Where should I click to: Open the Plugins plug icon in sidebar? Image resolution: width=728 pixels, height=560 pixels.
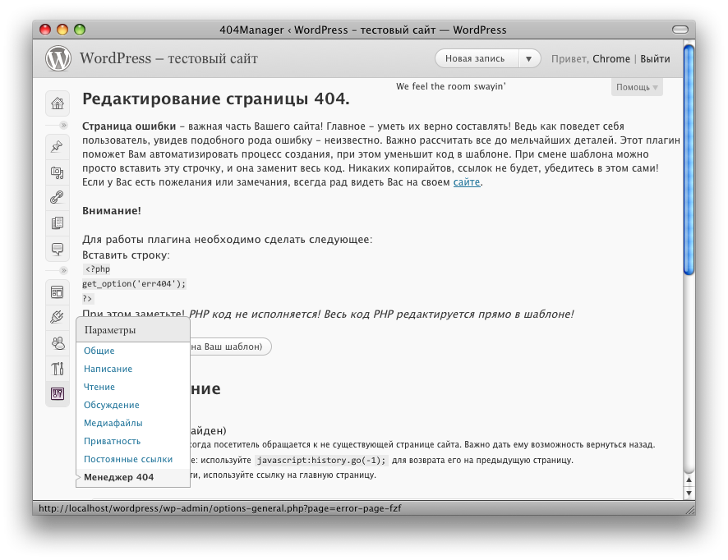pyautogui.click(x=58, y=317)
